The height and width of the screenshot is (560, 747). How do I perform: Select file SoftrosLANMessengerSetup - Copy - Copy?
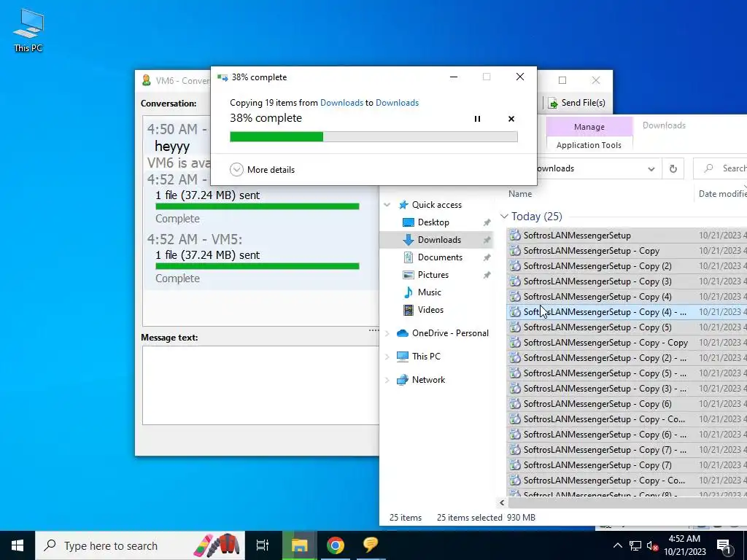[605, 343]
